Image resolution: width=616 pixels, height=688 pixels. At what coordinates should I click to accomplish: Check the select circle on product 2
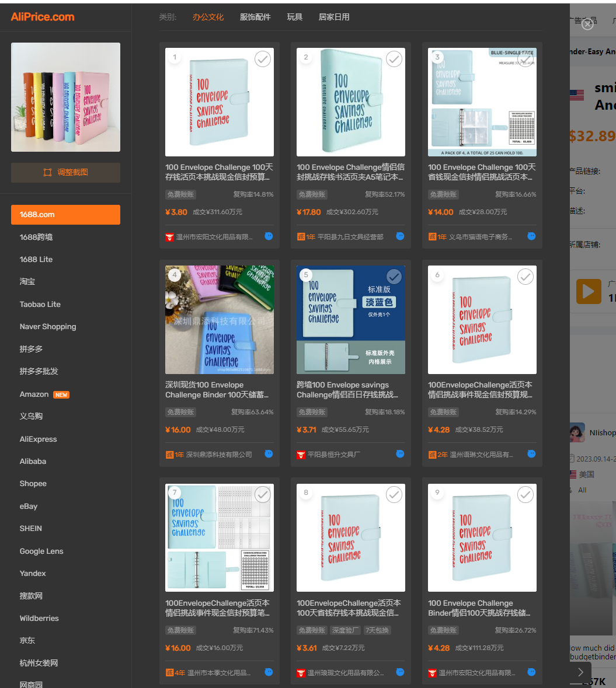pyautogui.click(x=394, y=59)
